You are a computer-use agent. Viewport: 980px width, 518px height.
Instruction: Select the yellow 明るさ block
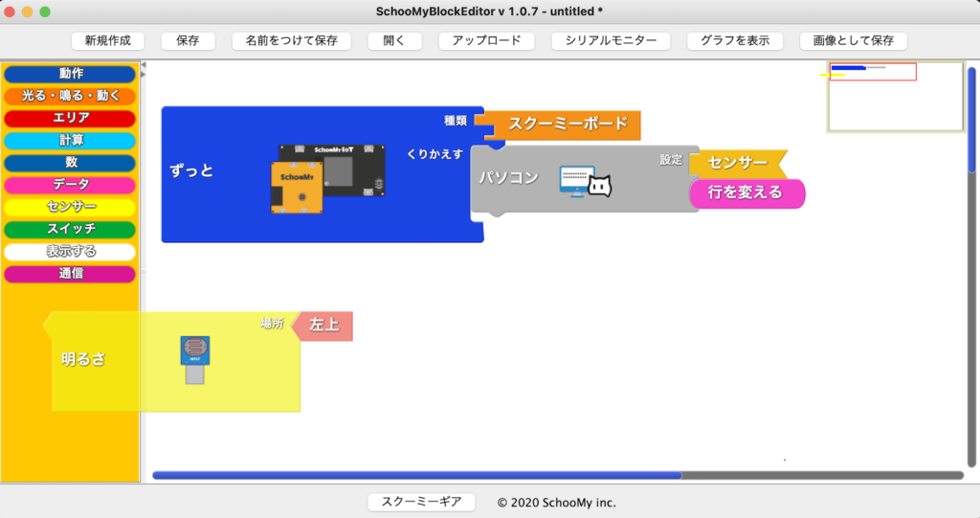coord(172,361)
